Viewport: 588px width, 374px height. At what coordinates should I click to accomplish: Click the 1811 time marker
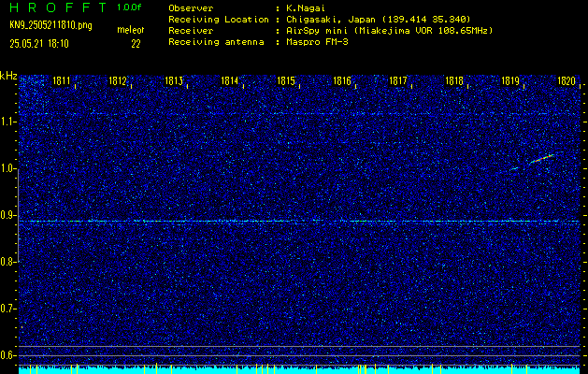tap(62, 80)
